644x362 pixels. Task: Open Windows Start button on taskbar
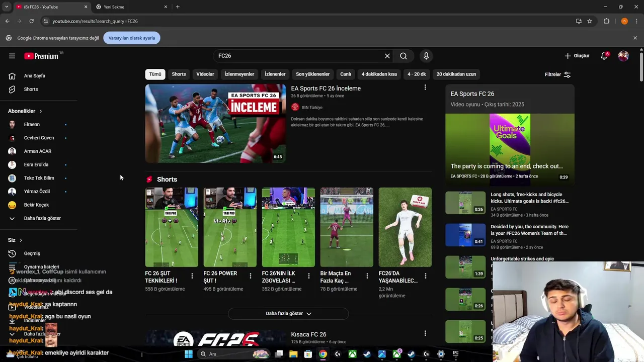click(188, 354)
